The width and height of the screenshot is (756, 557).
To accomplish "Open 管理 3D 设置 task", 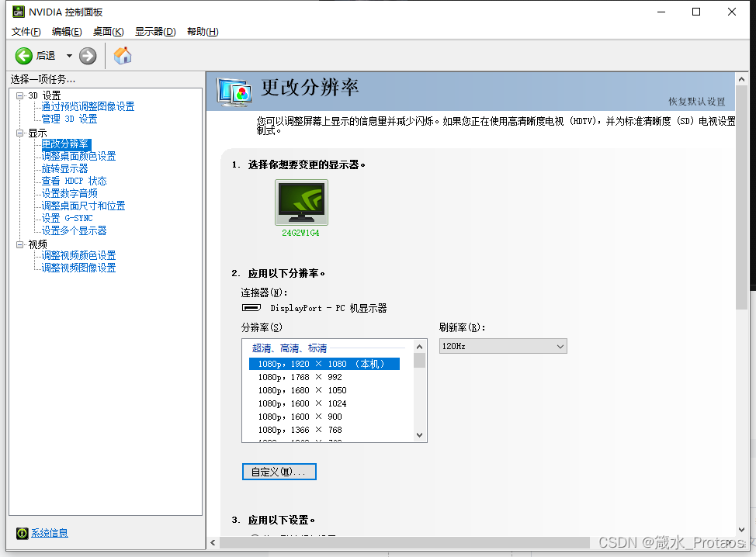I will pos(69,119).
